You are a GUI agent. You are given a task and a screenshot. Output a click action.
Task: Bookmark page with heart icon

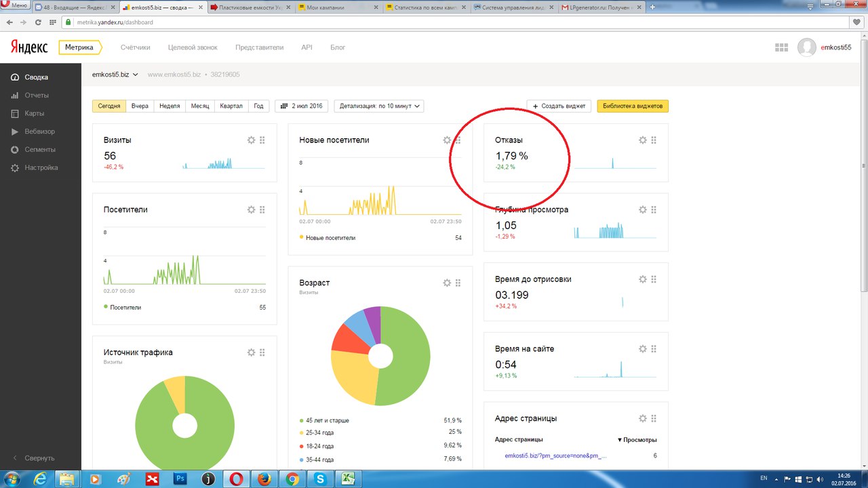click(x=856, y=22)
